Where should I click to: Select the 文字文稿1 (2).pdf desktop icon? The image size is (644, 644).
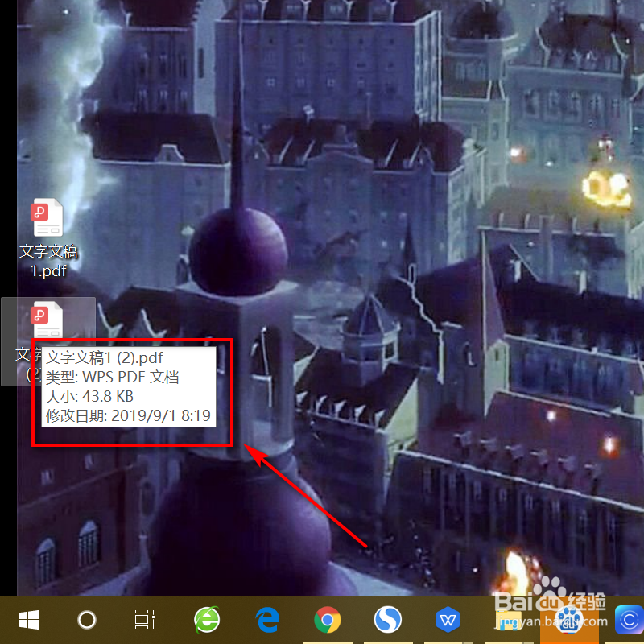[x=47, y=319]
